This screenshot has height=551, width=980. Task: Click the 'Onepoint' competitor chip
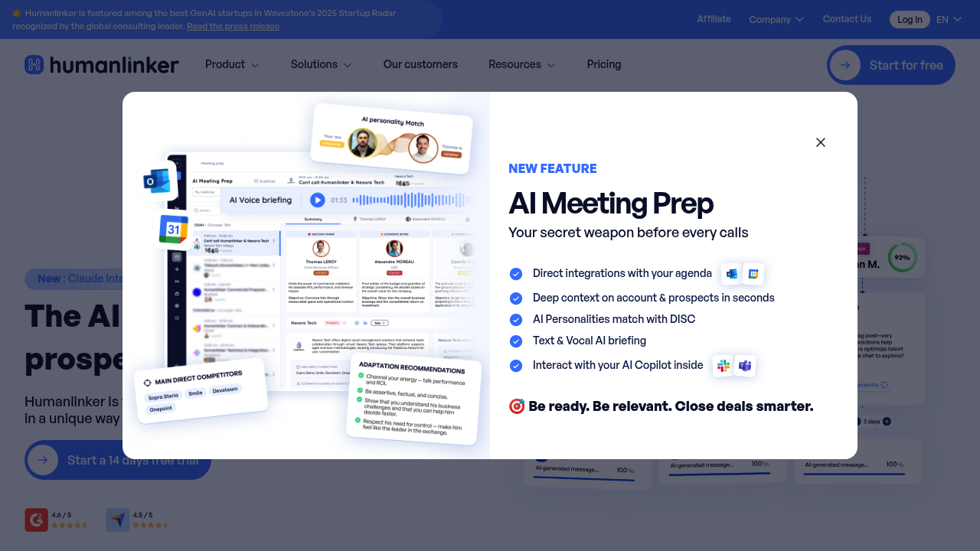click(x=161, y=409)
